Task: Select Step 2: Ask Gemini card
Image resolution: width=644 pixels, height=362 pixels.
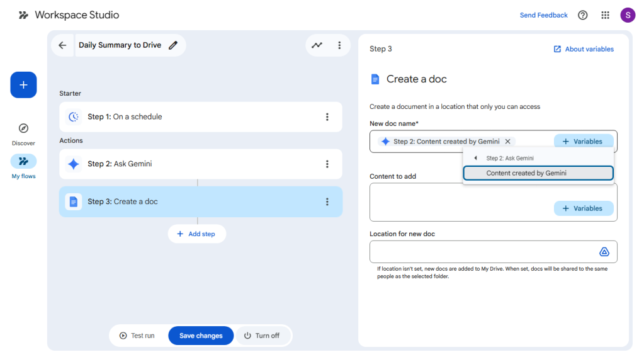Action: point(200,164)
